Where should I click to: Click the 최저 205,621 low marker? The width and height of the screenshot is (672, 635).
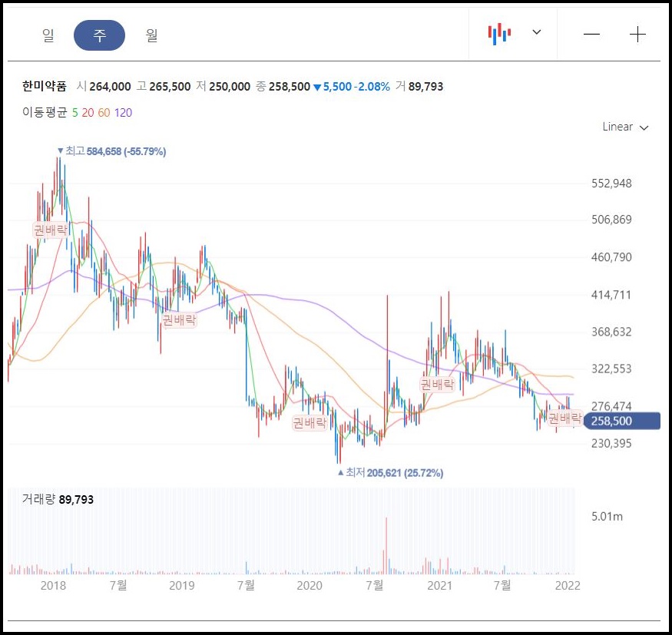point(390,473)
